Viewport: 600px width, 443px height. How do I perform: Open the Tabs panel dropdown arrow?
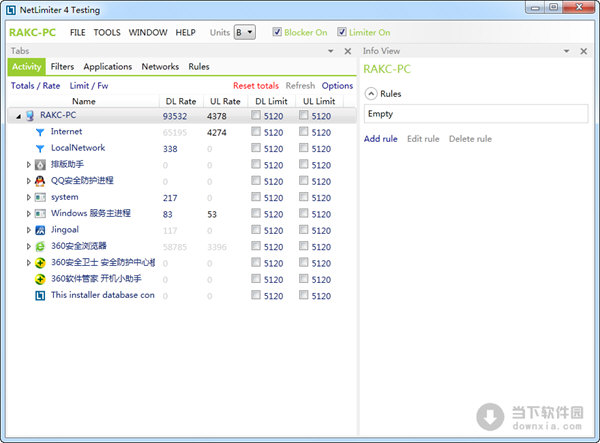331,51
